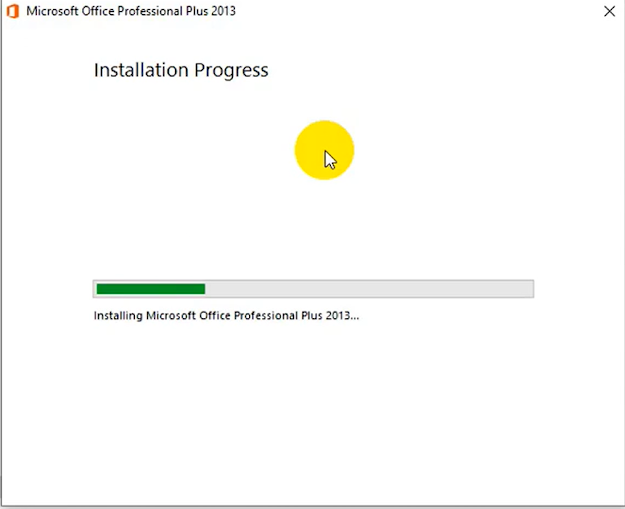Image resolution: width=625 pixels, height=509 pixels.
Task: Click the word Progress in the heading
Action: coord(232,70)
